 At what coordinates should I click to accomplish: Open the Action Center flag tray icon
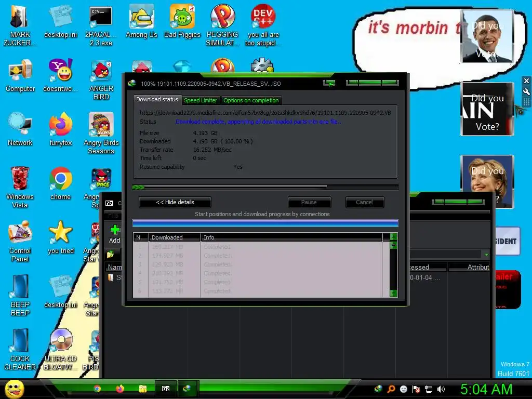coord(416,389)
